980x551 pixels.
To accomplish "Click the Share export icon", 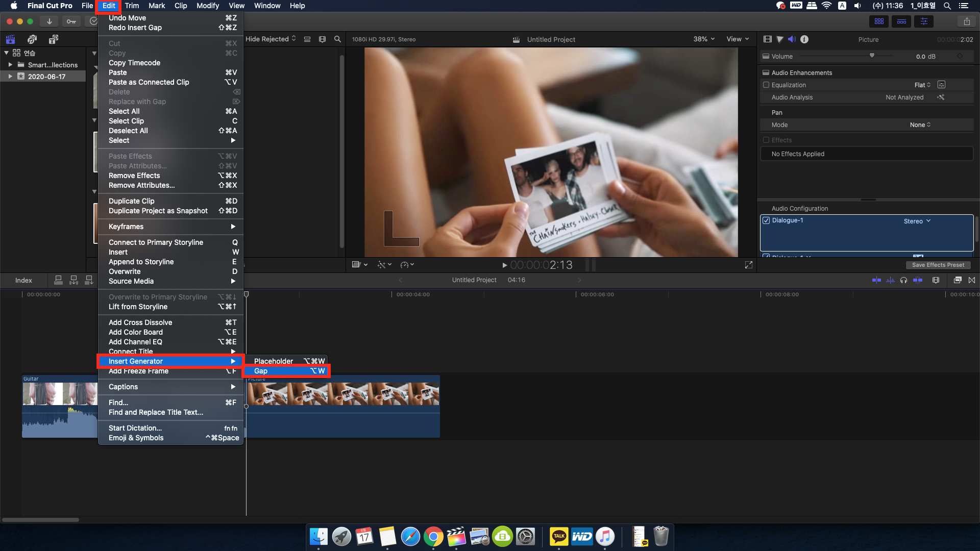I will tap(967, 21).
